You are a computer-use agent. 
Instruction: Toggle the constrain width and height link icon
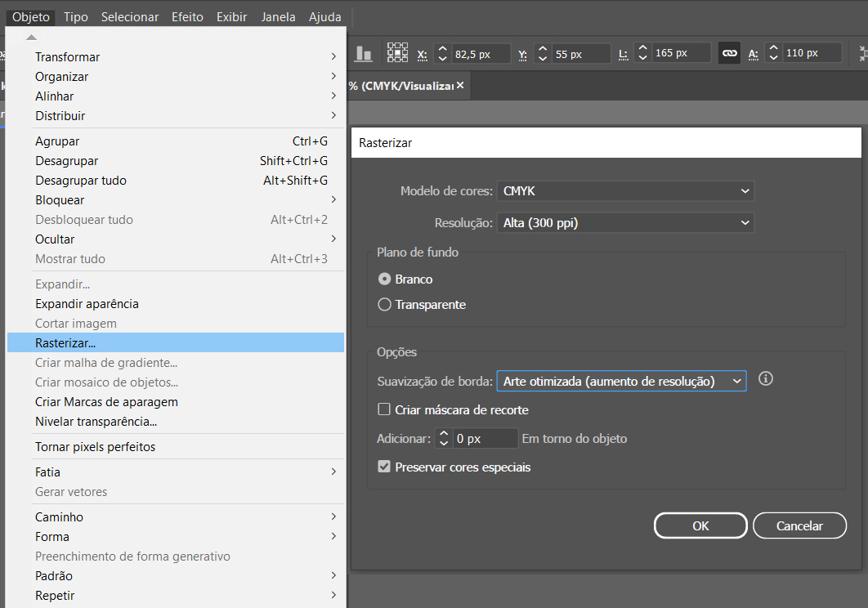tap(729, 54)
